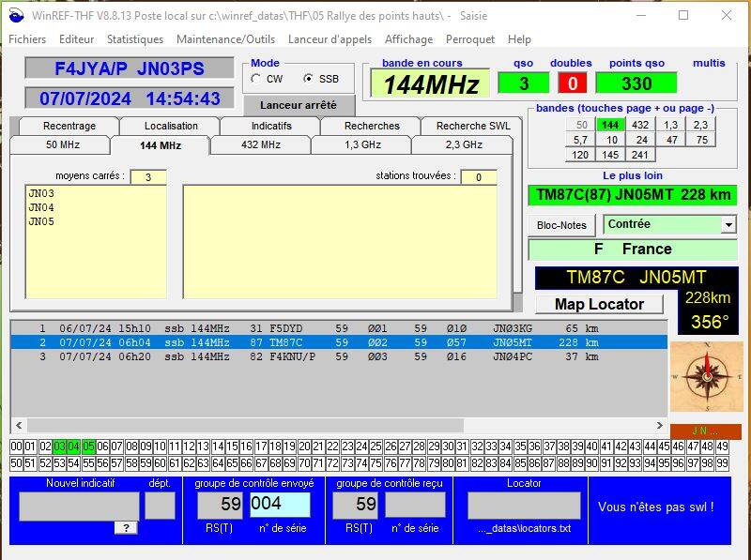This screenshot has width=751, height=560.
Task: Click the WinREF app icon in title bar
Action: 16,15
